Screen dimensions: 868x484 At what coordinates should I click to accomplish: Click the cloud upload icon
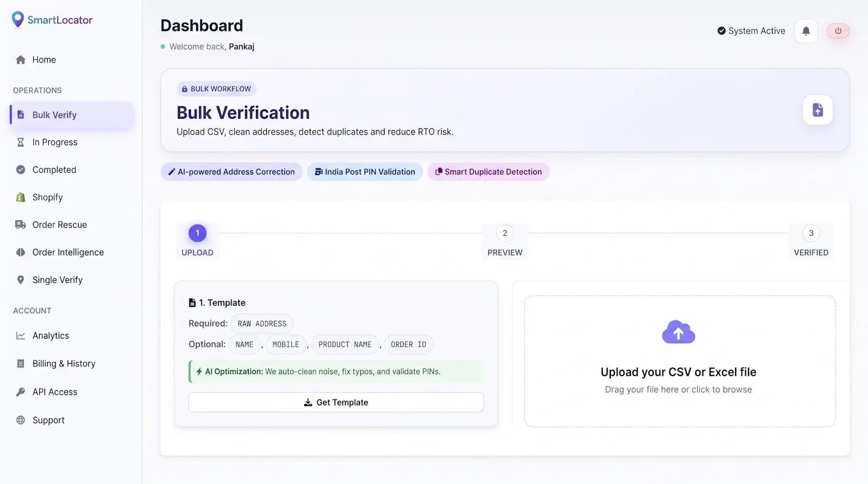point(679,332)
